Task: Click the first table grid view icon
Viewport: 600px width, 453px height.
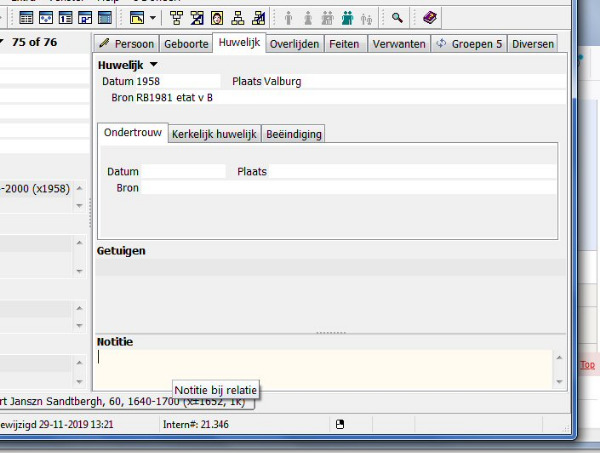Action: click(26, 17)
